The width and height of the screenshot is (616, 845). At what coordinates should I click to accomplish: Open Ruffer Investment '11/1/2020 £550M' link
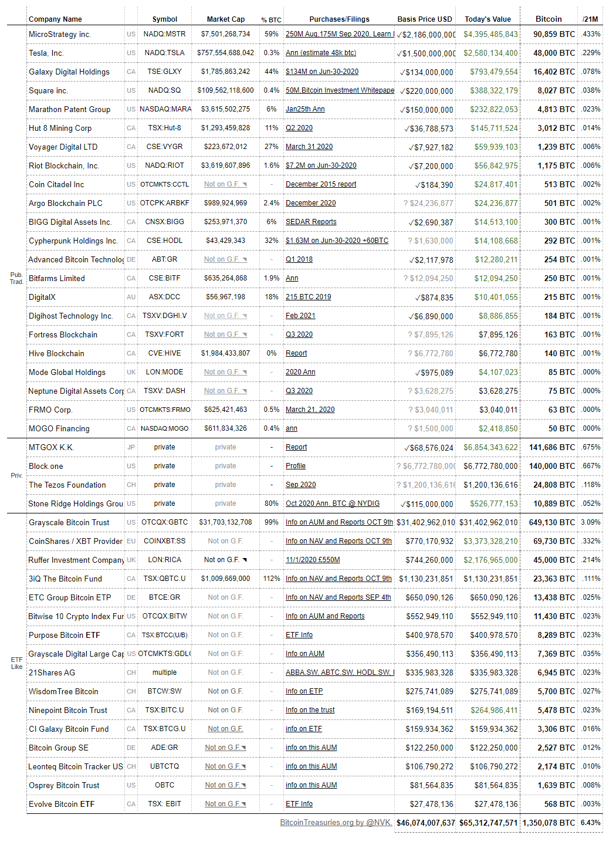pos(313,560)
